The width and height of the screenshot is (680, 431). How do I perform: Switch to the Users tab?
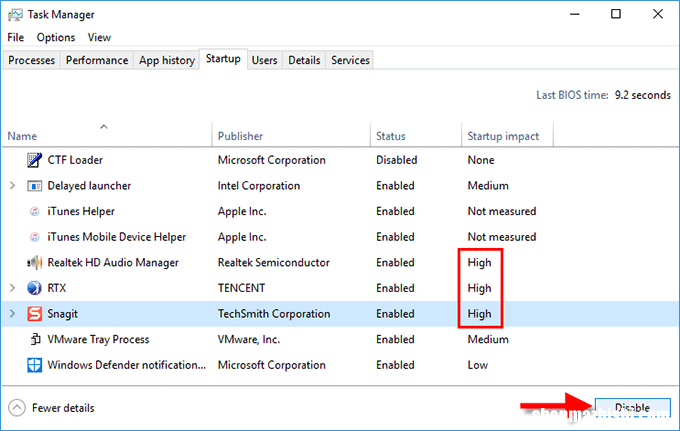264,60
